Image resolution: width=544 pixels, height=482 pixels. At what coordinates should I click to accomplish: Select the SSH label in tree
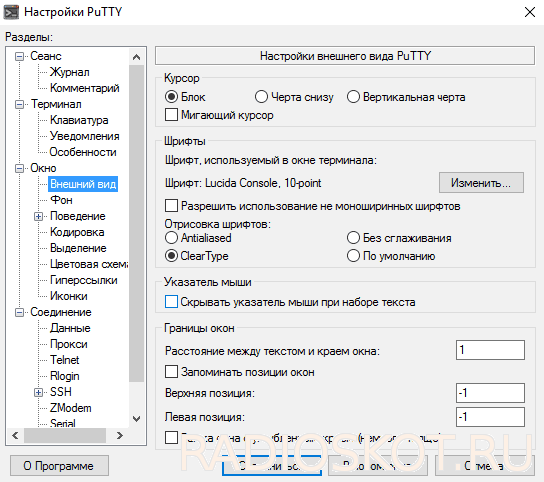coord(61,392)
